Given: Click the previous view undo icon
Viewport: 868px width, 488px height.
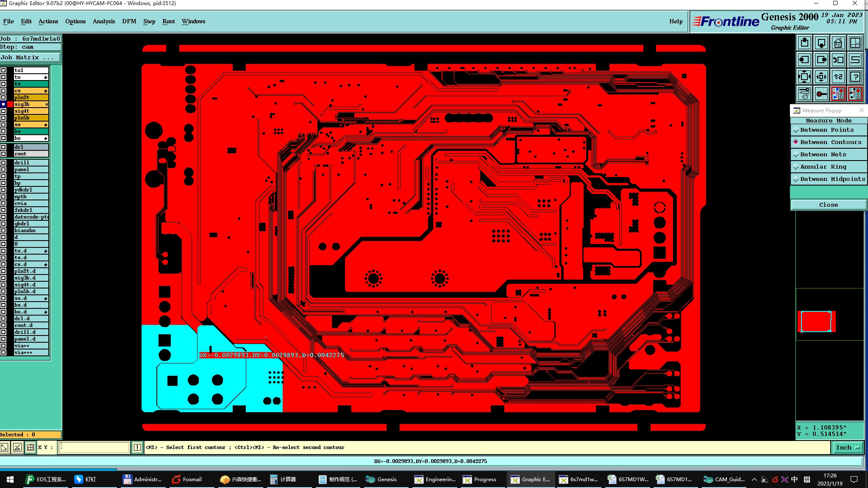Looking at the screenshot, I should click(838, 60).
